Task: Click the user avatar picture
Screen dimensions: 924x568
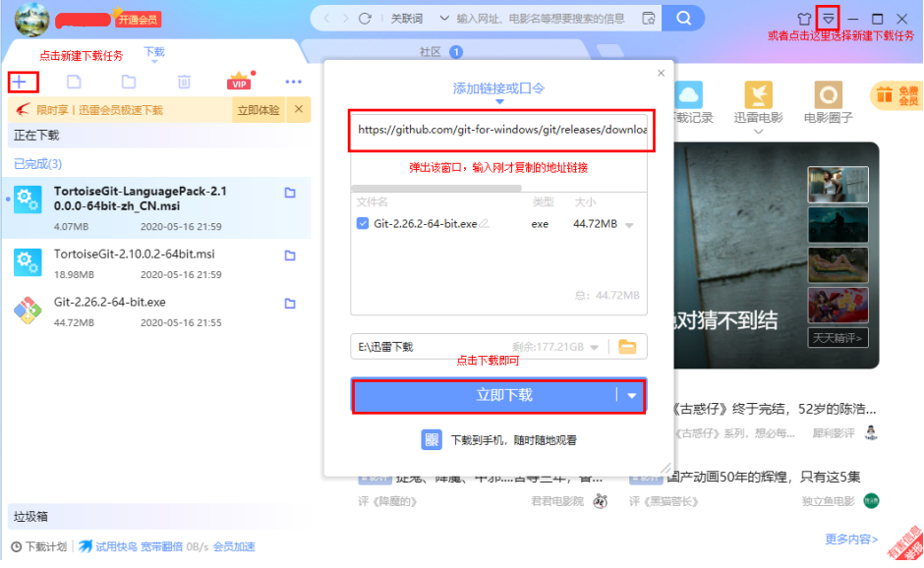Action: (31, 20)
